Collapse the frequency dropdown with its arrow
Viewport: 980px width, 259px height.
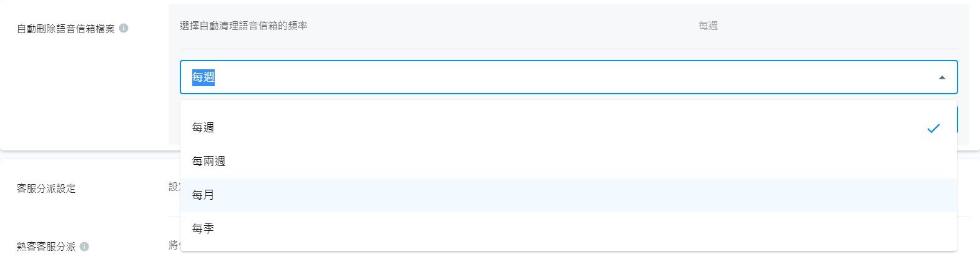click(x=942, y=77)
